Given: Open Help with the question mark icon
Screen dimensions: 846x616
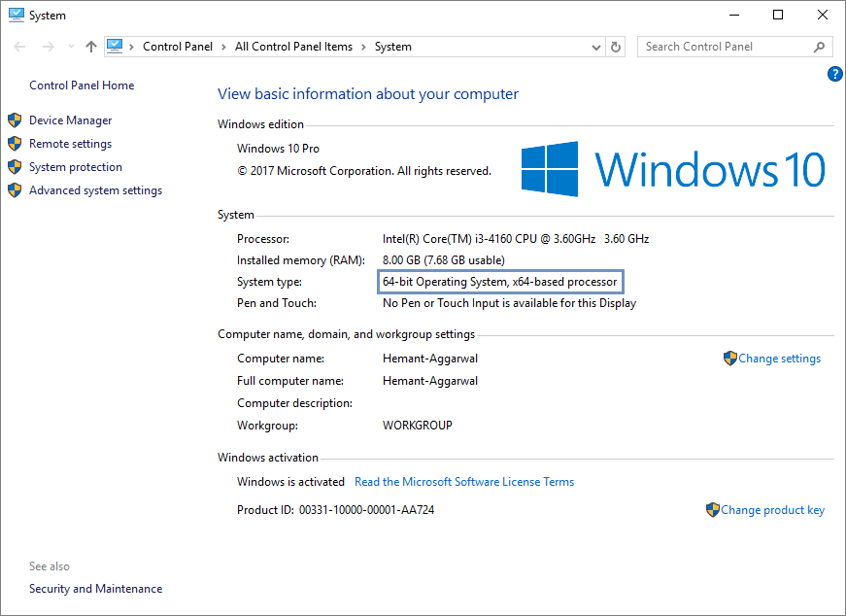Looking at the screenshot, I should 834,74.
